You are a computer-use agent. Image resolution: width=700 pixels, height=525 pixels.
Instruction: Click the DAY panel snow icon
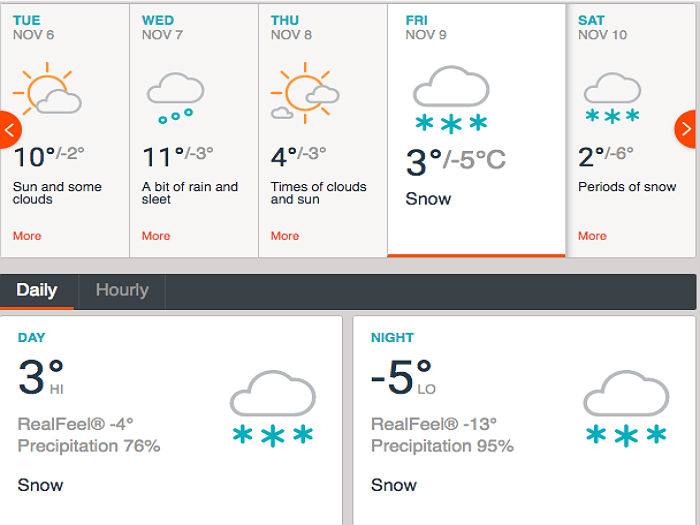tap(273, 408)
